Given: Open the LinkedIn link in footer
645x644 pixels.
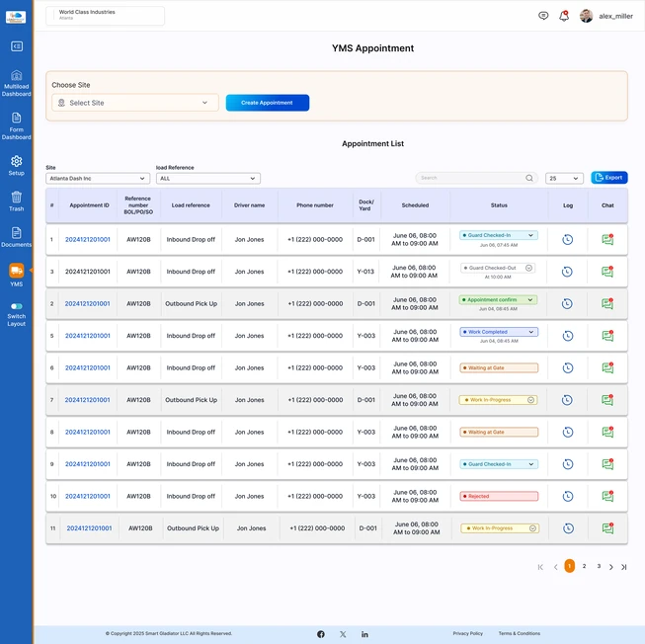Looking at the screenshot, I should pos(364,634).
